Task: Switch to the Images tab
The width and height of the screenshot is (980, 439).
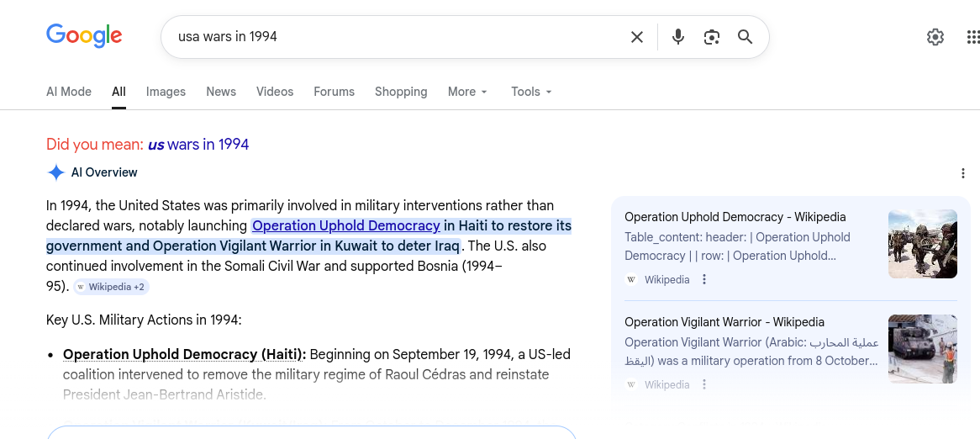Action: coord(166,92)
